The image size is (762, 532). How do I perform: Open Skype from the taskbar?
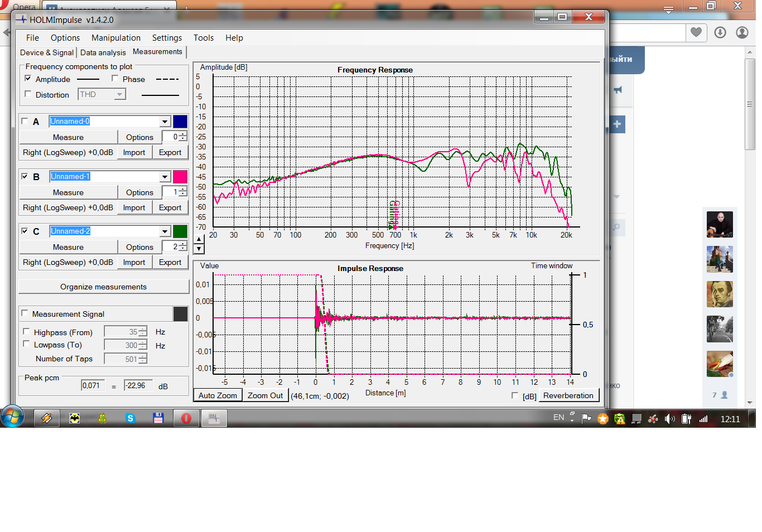coord(131,418)
